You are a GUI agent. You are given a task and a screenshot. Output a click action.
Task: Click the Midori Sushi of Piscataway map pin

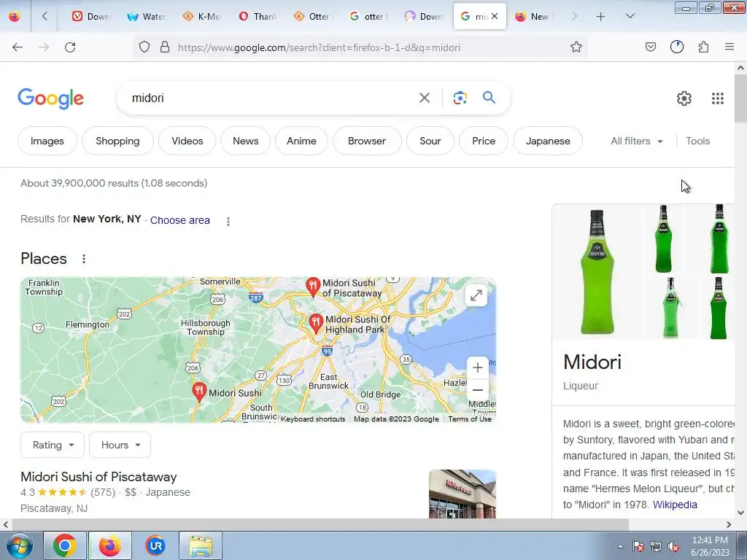(x=312, y=287)
